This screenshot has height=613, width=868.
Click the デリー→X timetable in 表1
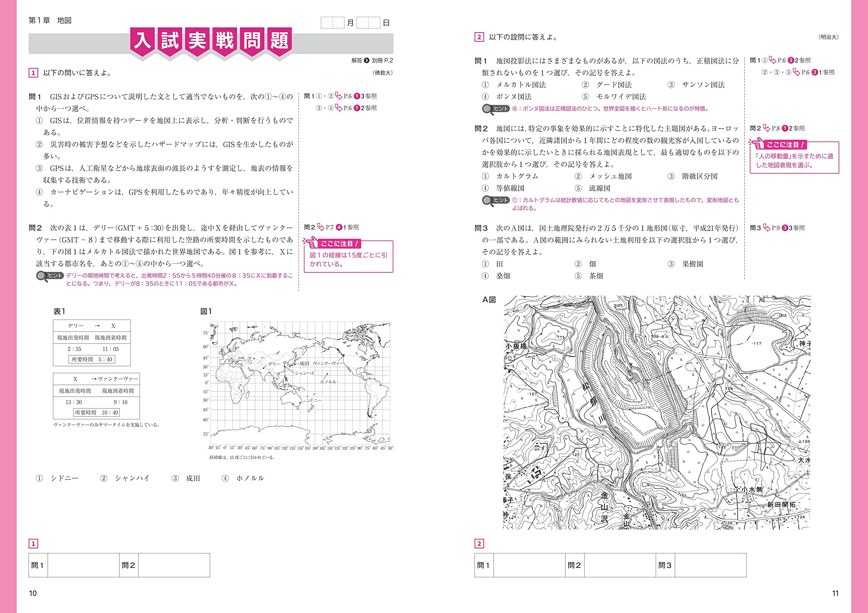point(92,343)
